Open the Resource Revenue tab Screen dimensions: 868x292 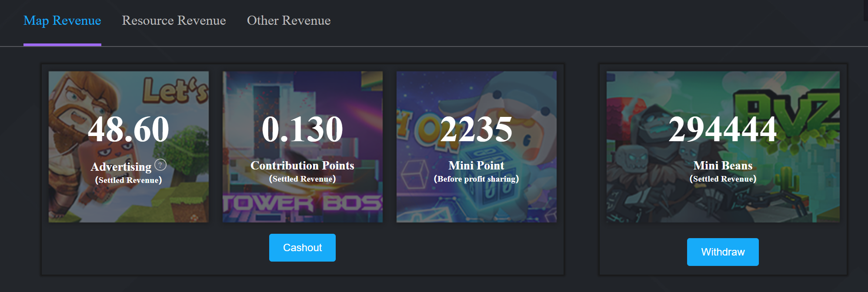(174, 20)
